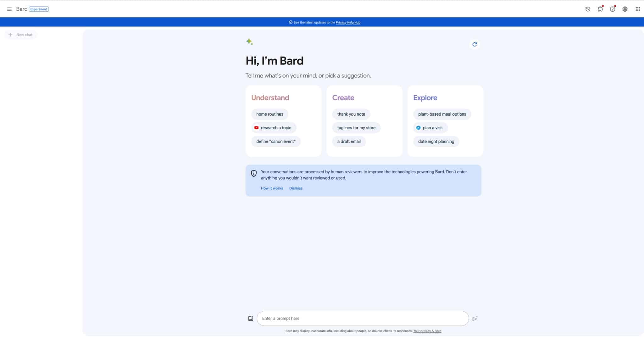Image resolution: width=644 pixels, height=339 pixels.
Task: Refresh the suggestions with reload icon
Action: pyautogui.click(x=475, y=44)
